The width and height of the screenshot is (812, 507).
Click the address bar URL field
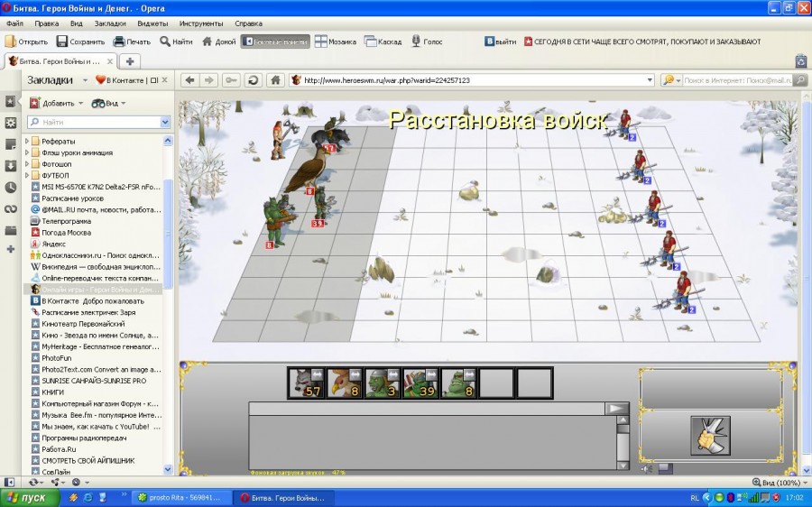click(x=468, y=80)
